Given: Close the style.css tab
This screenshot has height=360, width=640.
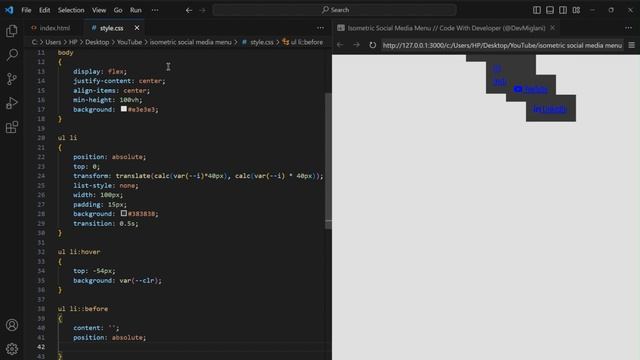Looking at the screenshot, I should coord(137,28).
